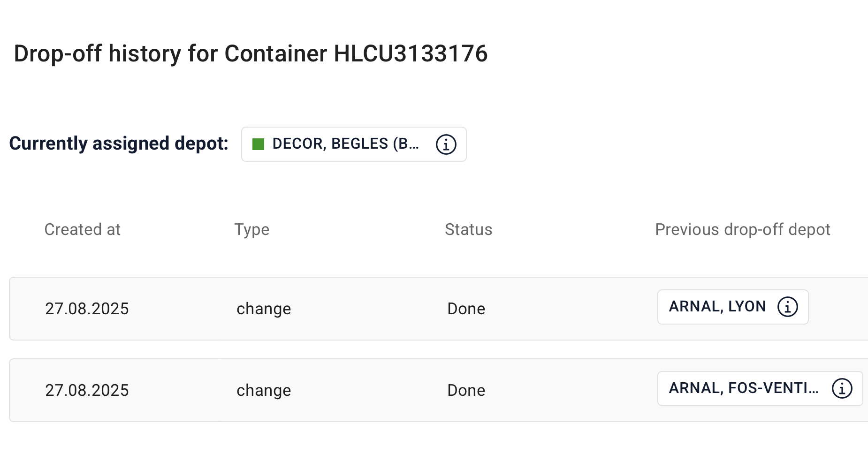This screenshot has height=454, width=868.
Task: Click the Type column header
Action: [x=252, y=230]
